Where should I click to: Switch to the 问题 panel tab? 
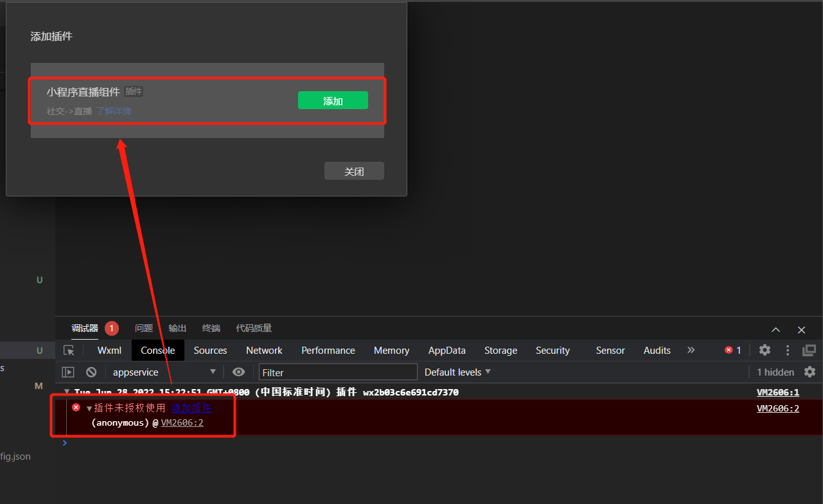coord(144,328)
